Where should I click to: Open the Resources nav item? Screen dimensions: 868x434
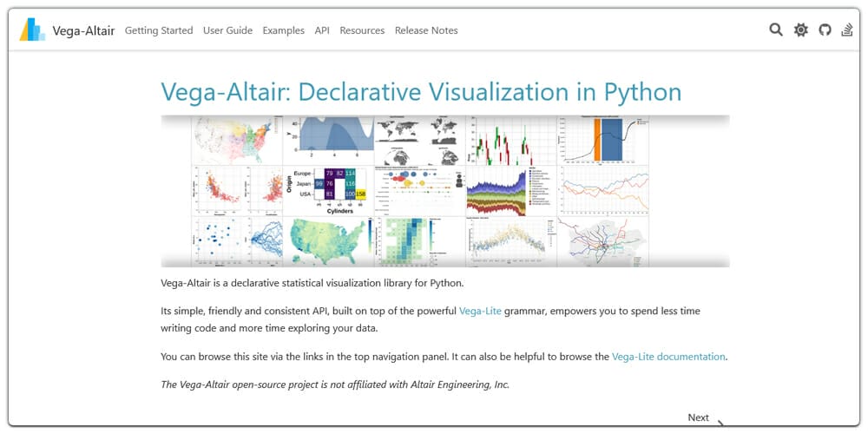362,30
